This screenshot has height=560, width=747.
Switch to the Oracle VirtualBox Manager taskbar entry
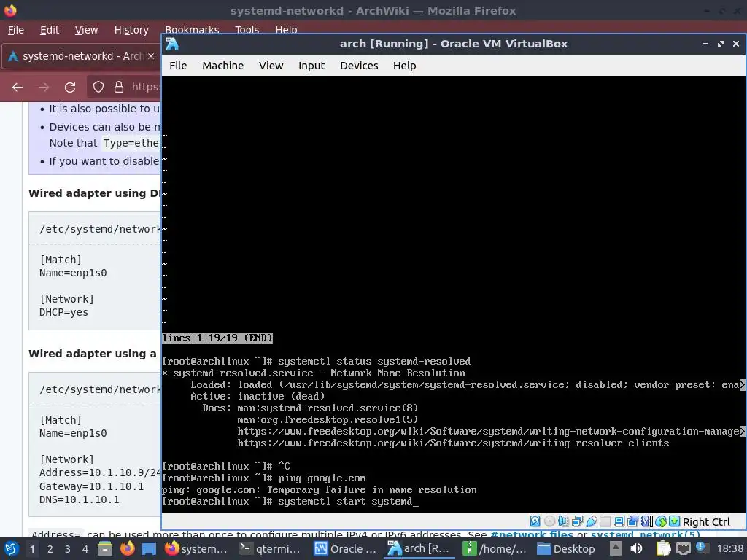345,548
